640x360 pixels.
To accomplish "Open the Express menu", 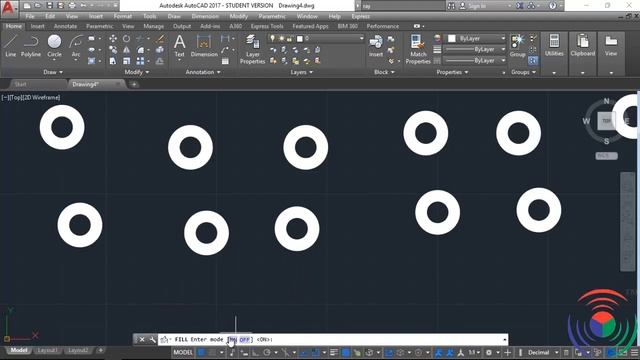I will 360,16.
